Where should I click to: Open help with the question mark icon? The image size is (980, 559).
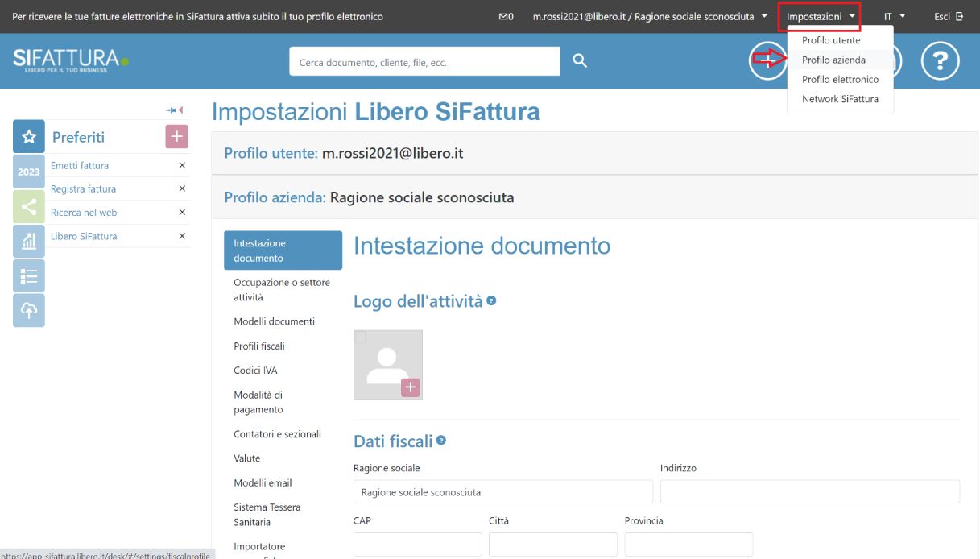pyautogui.click(x=941, y=61)
